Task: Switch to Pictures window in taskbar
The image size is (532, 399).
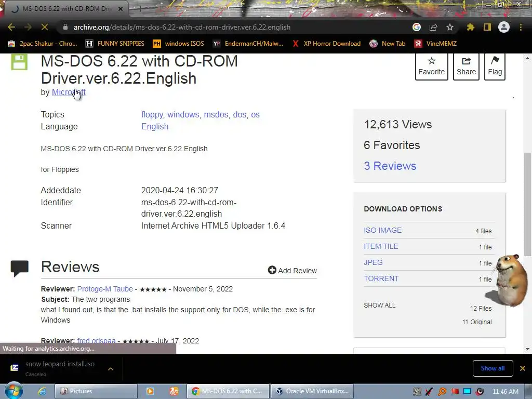Action: point(96,391)
